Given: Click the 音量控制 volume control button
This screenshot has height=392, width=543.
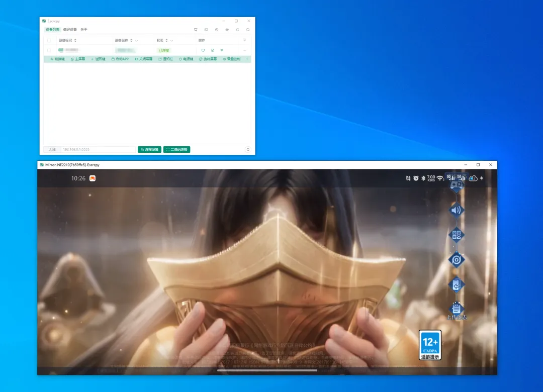Looking at the screenshot, I should click(x=232, y=59).
